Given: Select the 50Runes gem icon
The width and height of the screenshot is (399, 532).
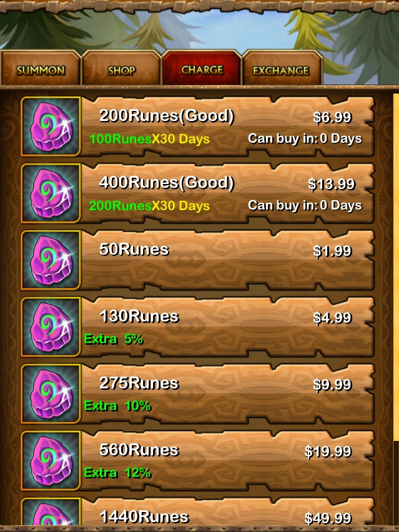Looking at the screenshot, I should (x=51, y=260).
